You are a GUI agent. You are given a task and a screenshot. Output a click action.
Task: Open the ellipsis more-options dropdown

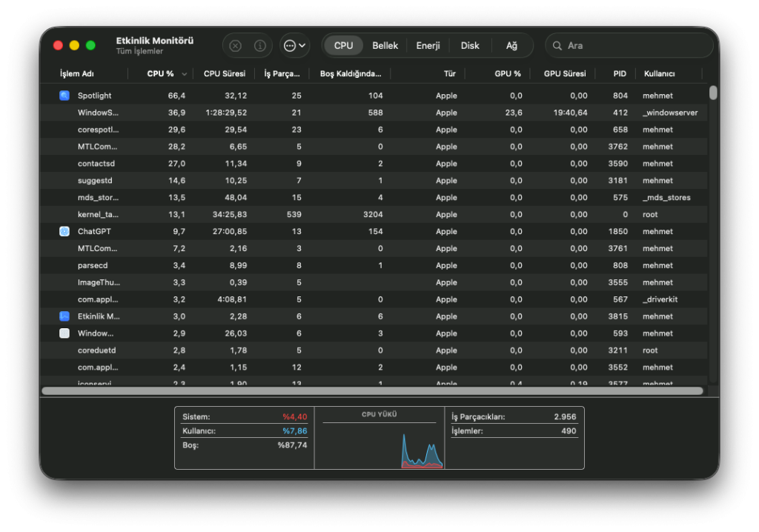click(x=294, y=46)
